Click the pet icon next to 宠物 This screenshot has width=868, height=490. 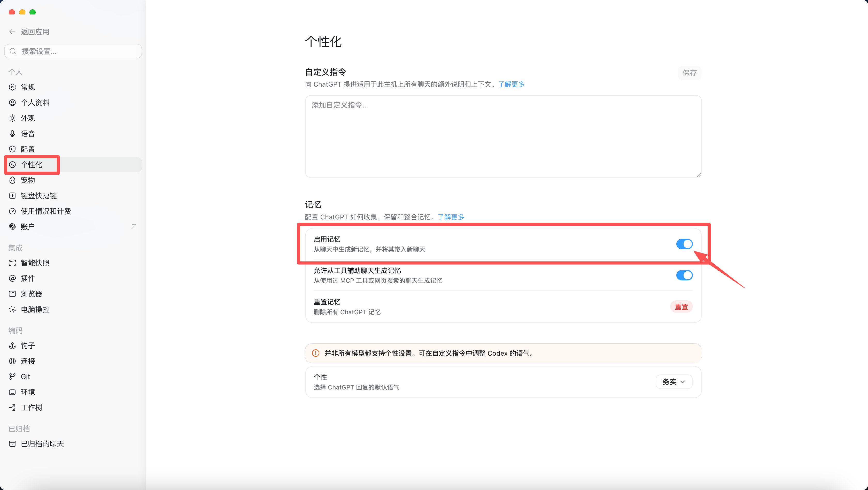click(x=12, y=180)
